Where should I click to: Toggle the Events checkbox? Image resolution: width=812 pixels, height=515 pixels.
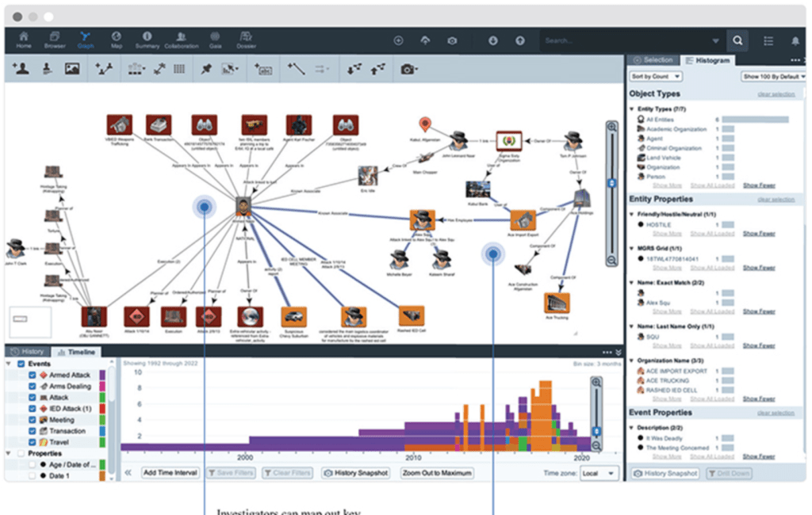point(21,364)
